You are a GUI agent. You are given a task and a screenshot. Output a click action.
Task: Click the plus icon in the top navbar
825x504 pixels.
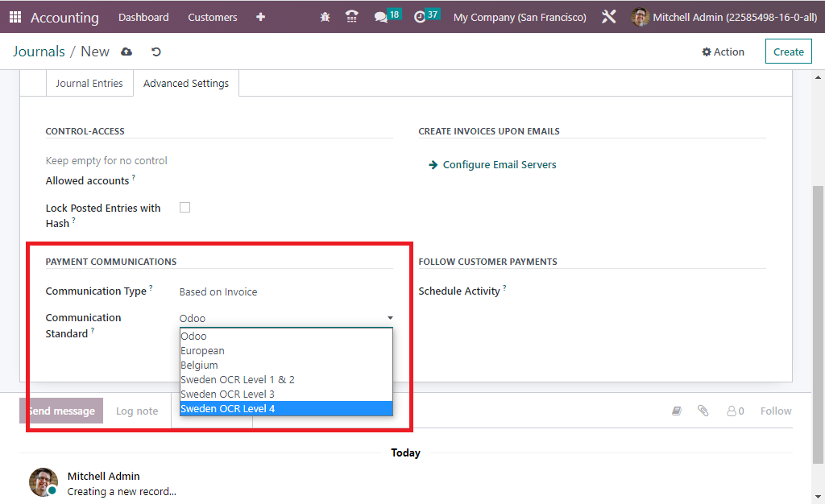(260, 17)
